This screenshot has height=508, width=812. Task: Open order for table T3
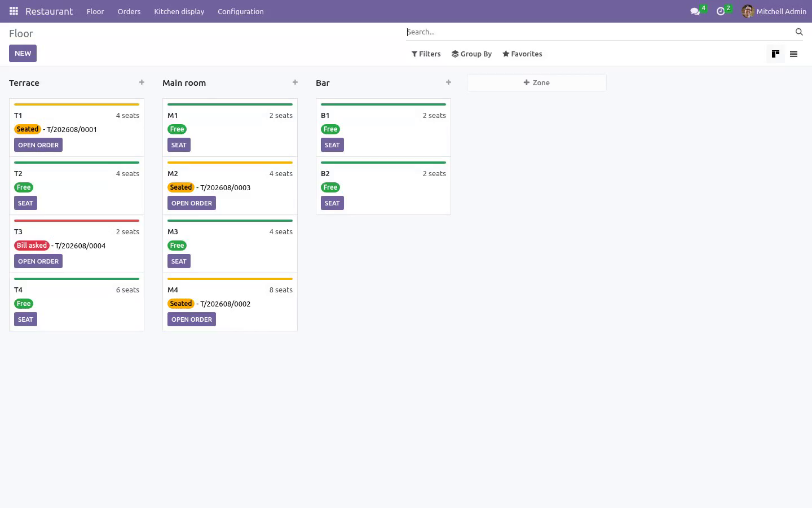point(38,261)
